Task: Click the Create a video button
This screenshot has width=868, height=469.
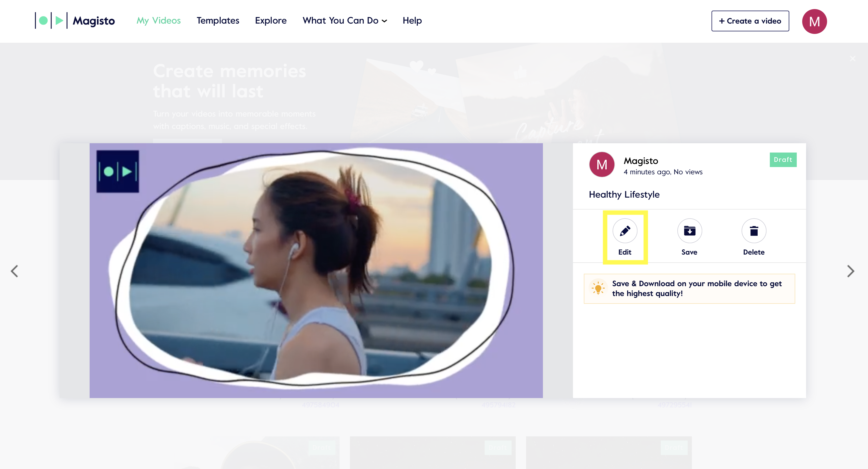Action: tap(750, 21)
